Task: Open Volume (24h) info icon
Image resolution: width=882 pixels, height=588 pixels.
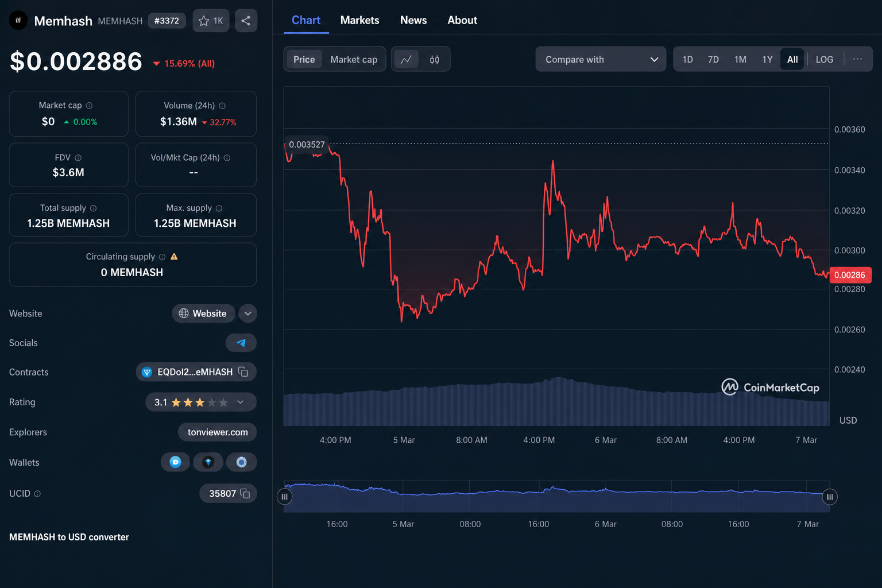Action: 222,106
